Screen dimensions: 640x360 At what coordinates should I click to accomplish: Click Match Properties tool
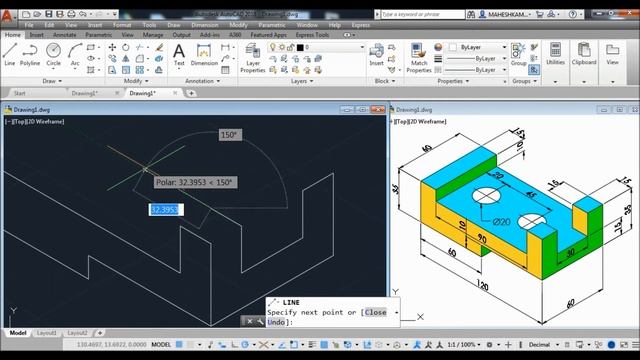click(x=419, y=58)
